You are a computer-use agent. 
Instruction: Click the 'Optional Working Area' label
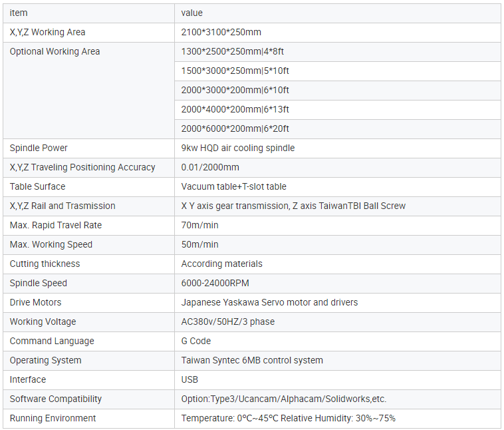click(55, 51)
